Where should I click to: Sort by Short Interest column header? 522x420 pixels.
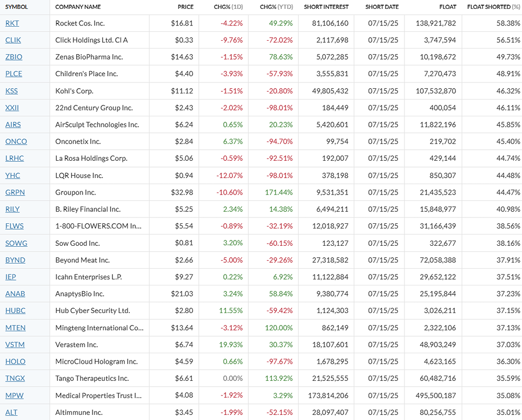point(326,7)
